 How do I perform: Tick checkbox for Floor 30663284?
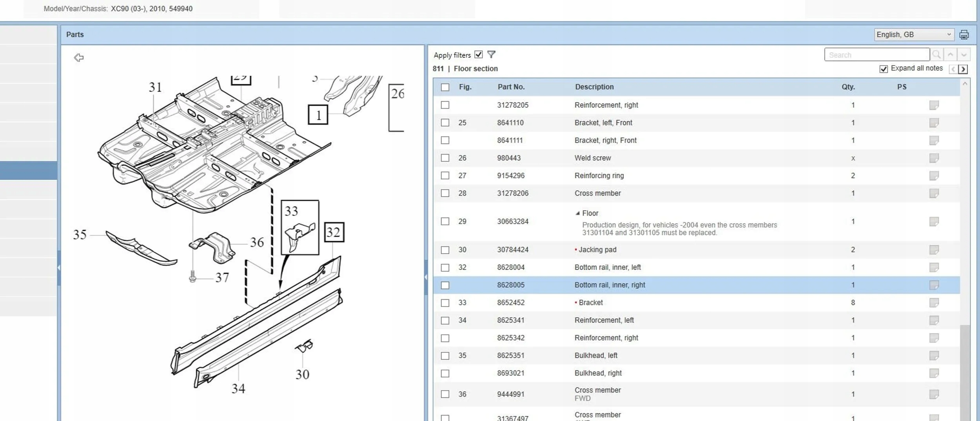445,222
